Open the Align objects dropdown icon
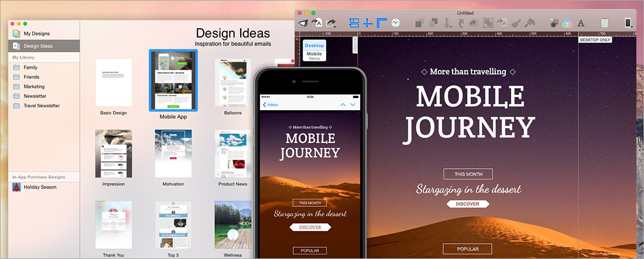The image size is (644, 259). click(448, 23)
